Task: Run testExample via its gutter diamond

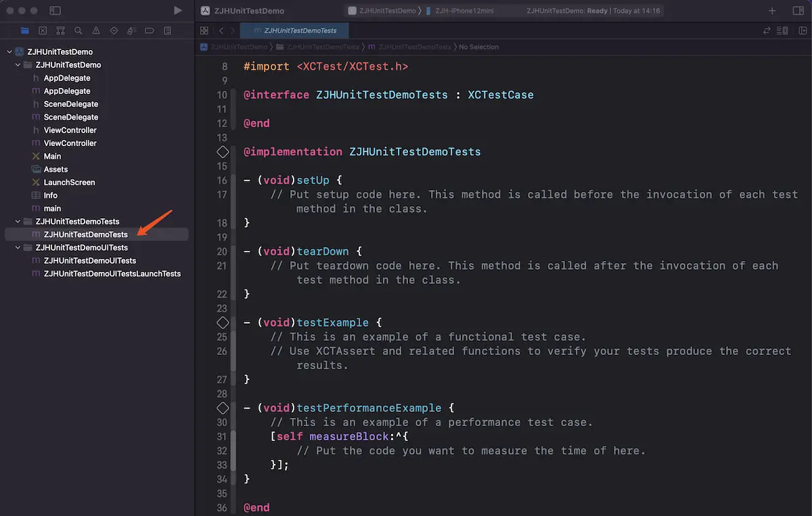Action: pos(223,323)
